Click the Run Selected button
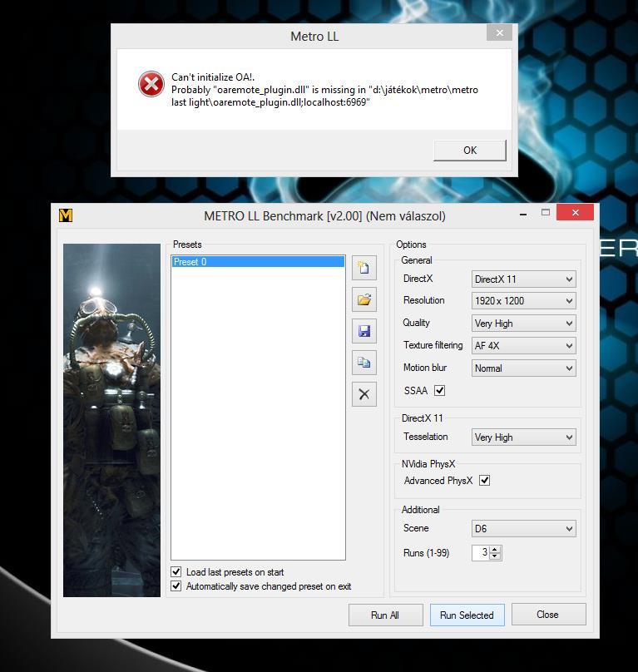Screen dimensions: 638x672 (467, 615)
